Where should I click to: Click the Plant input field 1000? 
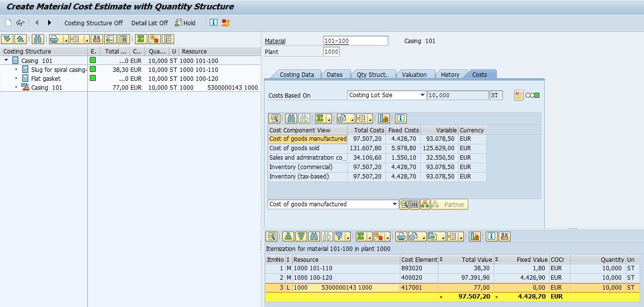point(331,52)
